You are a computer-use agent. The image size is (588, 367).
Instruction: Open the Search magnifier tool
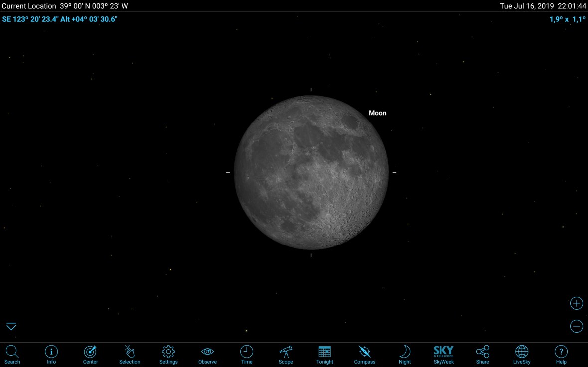[12, 354]
